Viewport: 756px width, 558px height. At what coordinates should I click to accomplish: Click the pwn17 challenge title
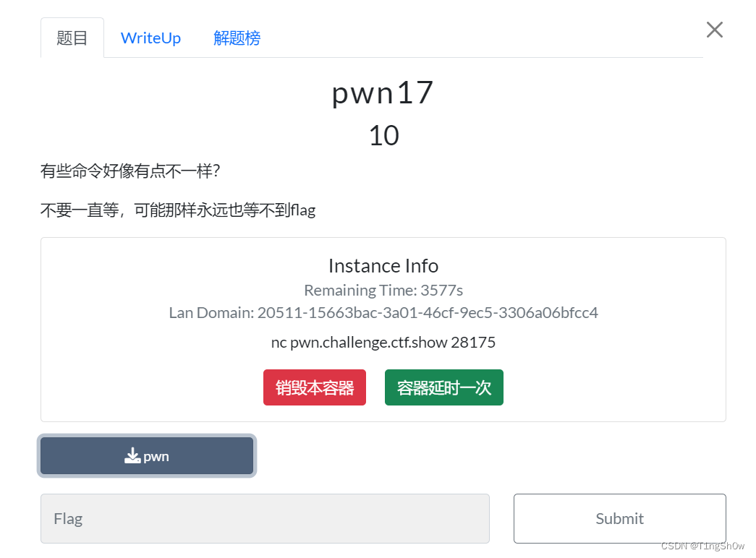coord(383,93)
